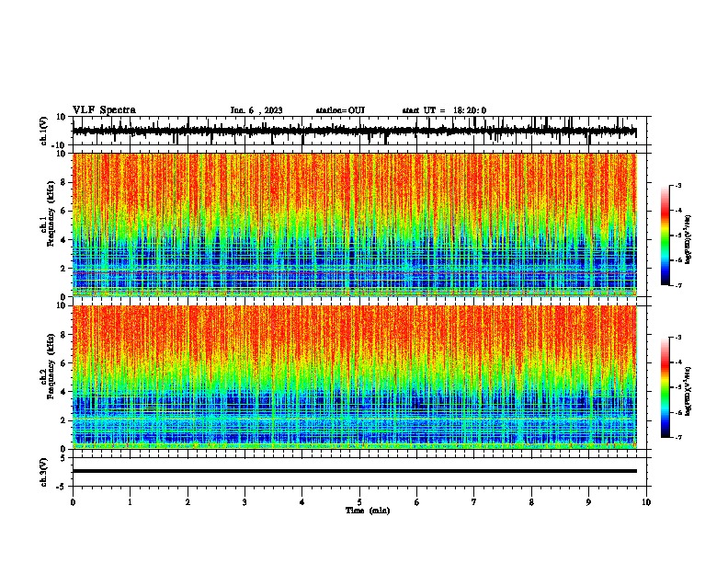
Task: Click the -5 tick on ch.3(V) axis
Action: tap(62, 487)
